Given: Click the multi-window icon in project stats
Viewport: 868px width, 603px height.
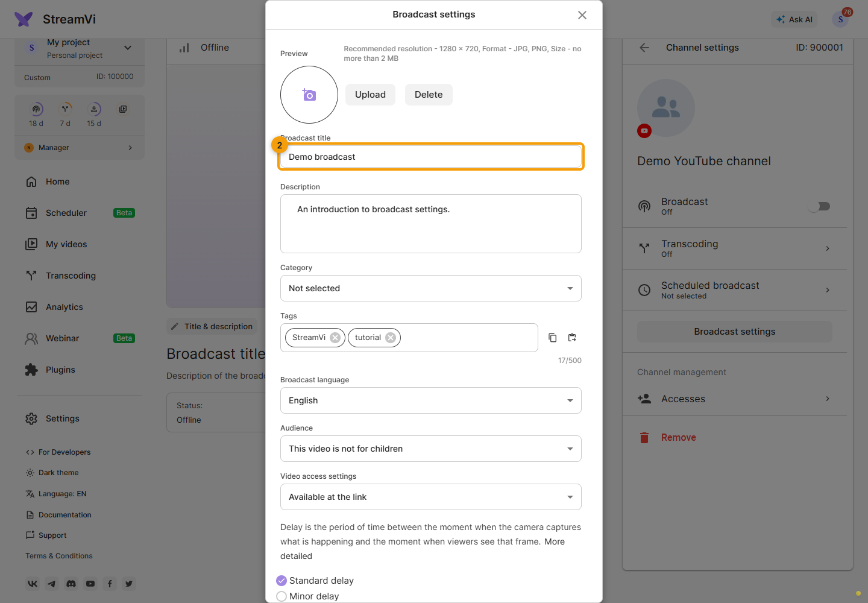Looking at the screenshot, I should 123,109.
